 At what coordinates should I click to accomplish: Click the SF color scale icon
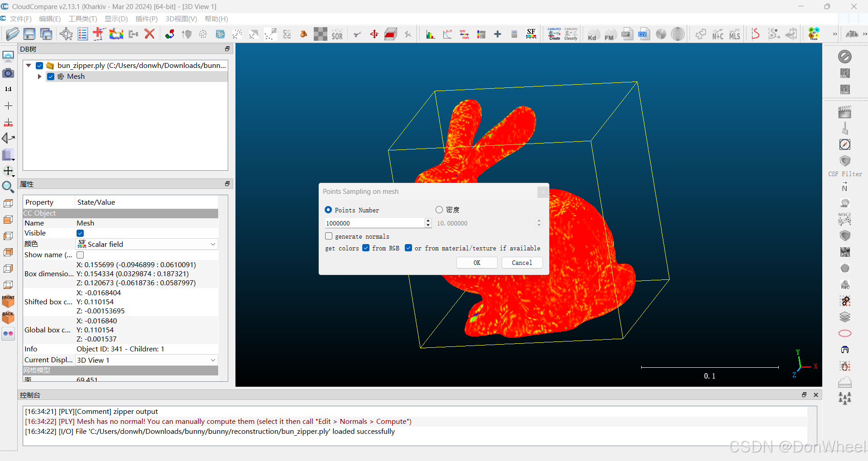(x=531, y=34)
